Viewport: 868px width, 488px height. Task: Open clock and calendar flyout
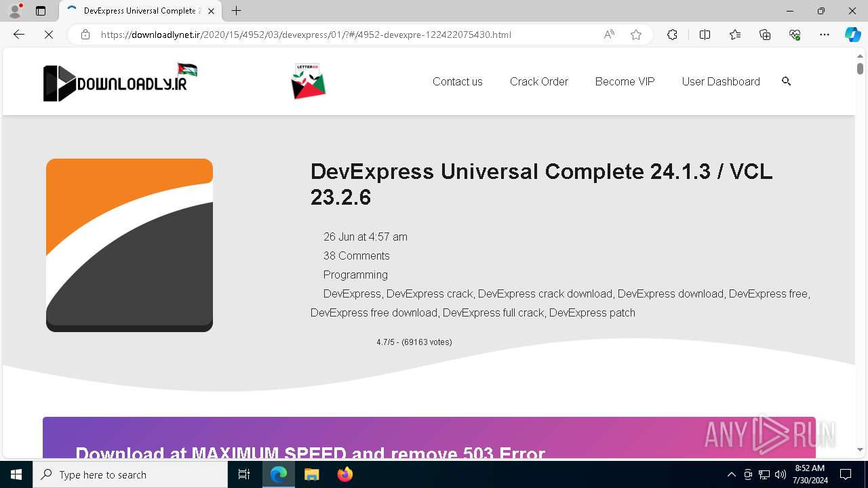point(810,474)
